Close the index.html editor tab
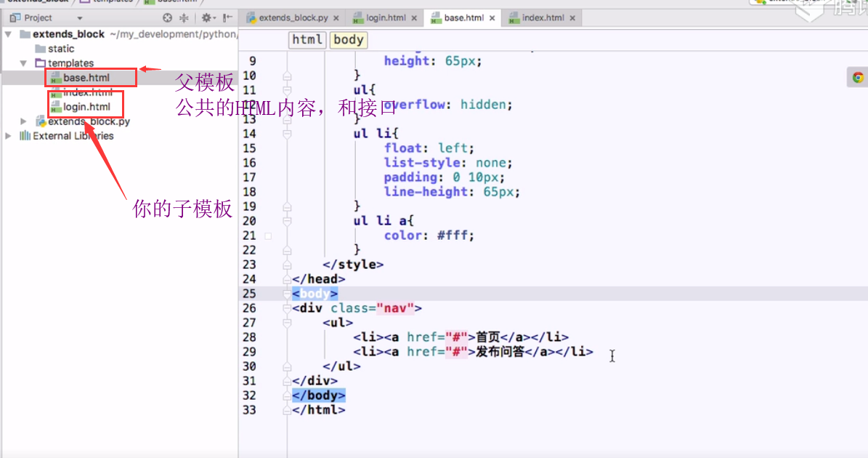 [572, 18]
